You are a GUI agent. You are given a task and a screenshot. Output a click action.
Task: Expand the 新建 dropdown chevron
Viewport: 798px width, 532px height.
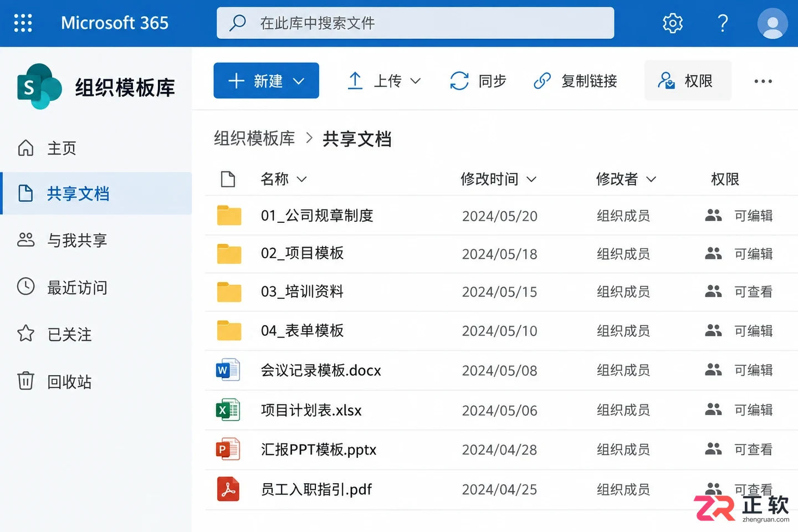pyautogui.click(x=299, y=81)
